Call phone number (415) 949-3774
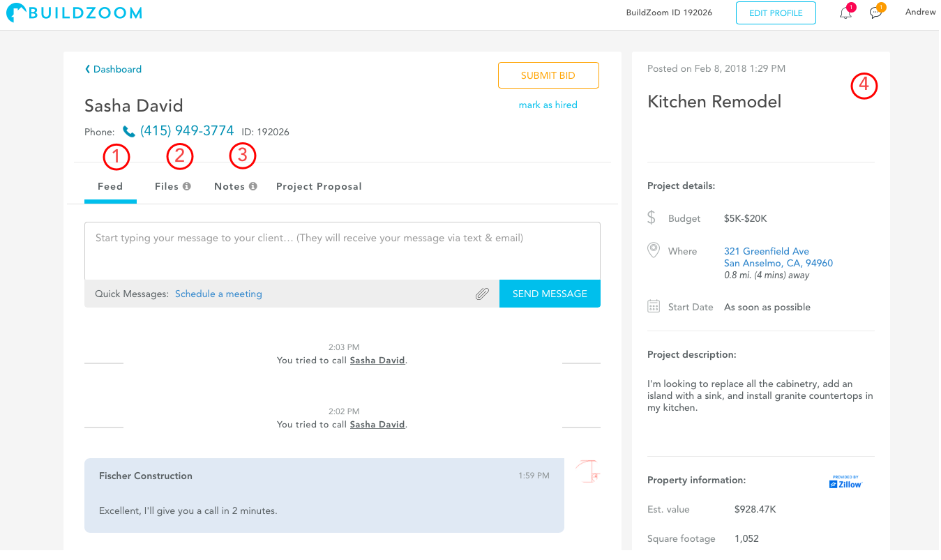This screenshot has width=941, height=560. click(x=187, y=130)
